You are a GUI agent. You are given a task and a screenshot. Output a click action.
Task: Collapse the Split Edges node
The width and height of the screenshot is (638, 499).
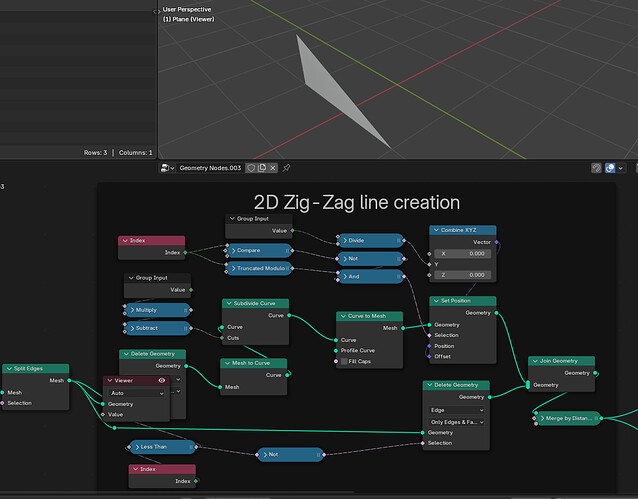tap(9, 369)
